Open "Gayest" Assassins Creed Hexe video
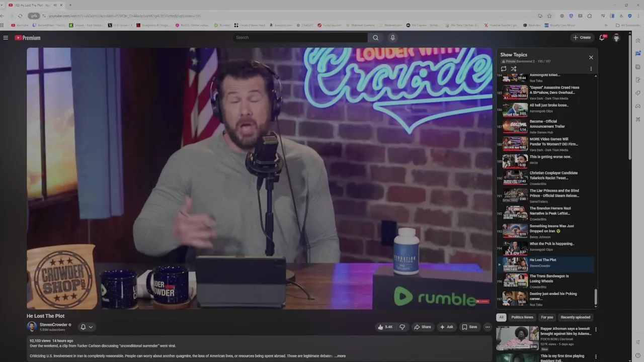Viewport: 644px width, 362px height. tap(546, 92)
